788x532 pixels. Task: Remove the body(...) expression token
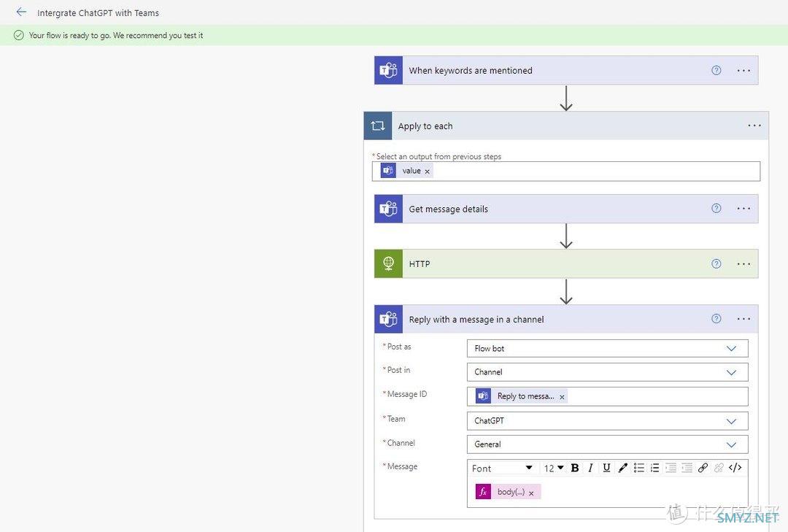coord(531,493)
